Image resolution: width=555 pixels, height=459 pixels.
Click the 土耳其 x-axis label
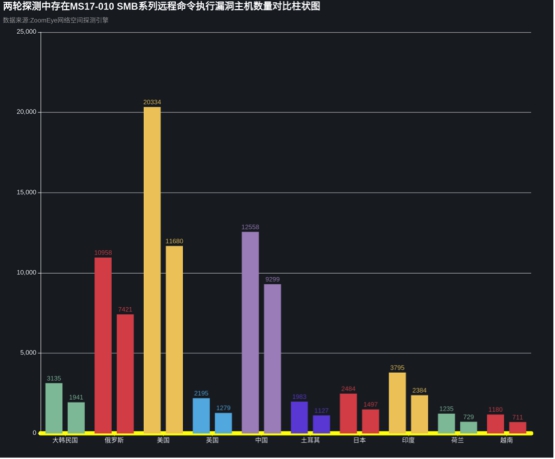pyautogui.click(x=310, y=440)
